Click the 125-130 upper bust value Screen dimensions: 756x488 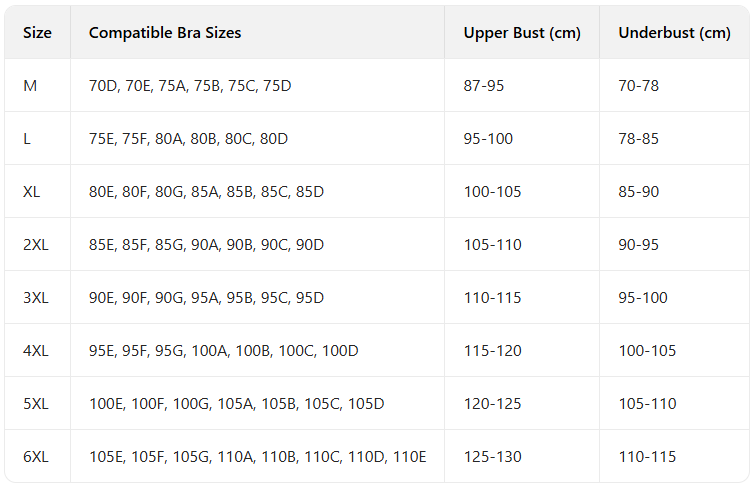492,457
